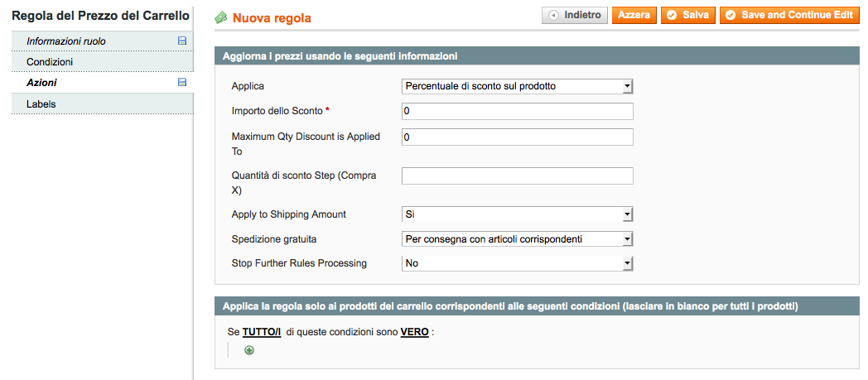Save the rule with Salva button
The height and width of the screenshot is (380, 868).
point(688,16)
